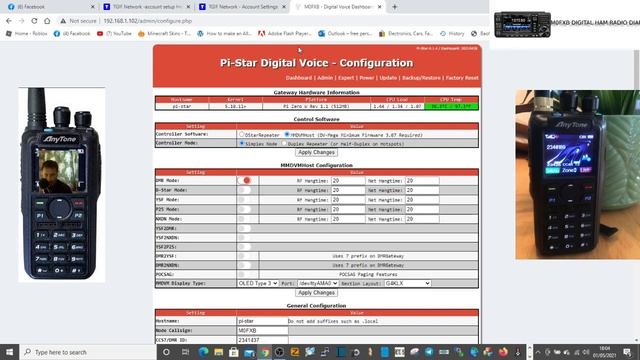
Task: Select Duplex Repeater controller mode
Action: 284,143
